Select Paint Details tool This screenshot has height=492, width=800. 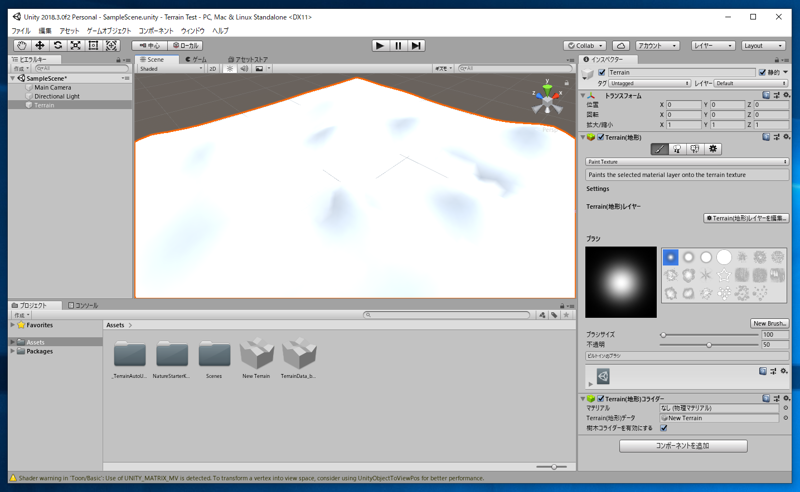pyautogui.click(x=694, y=149)
